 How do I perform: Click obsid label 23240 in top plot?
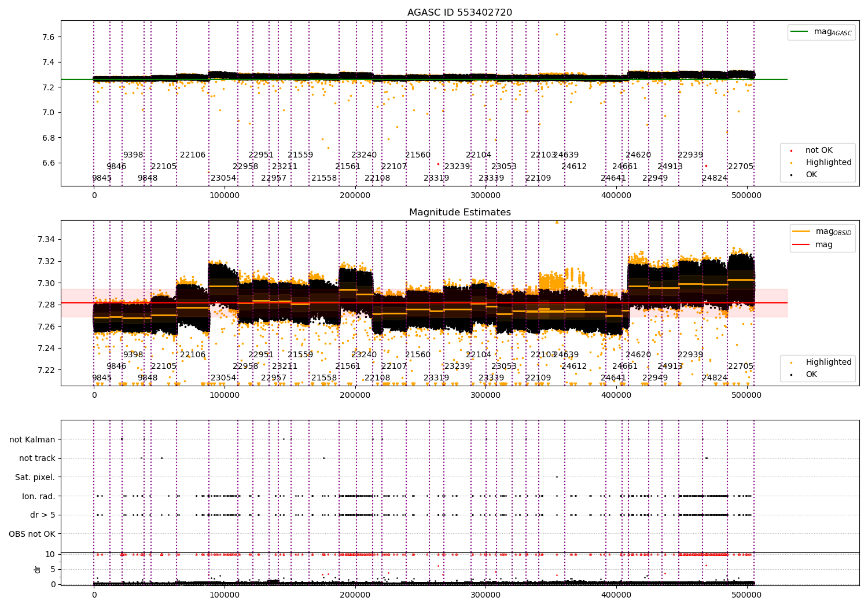tap(364, 155)
